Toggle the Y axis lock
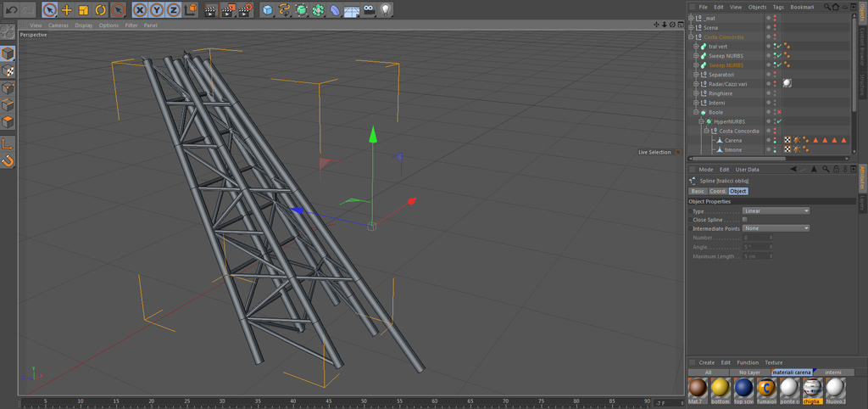Screen dimensions: 868x409 tap(157, 9)
